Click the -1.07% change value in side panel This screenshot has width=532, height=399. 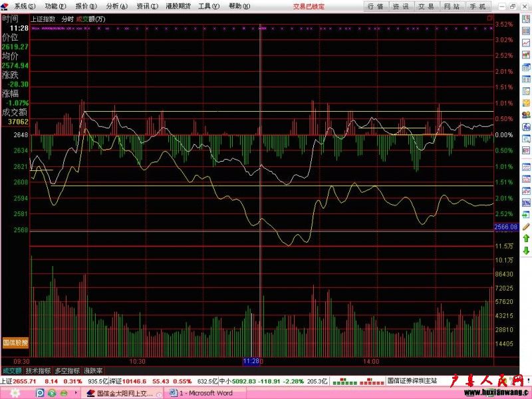[17, 103]
